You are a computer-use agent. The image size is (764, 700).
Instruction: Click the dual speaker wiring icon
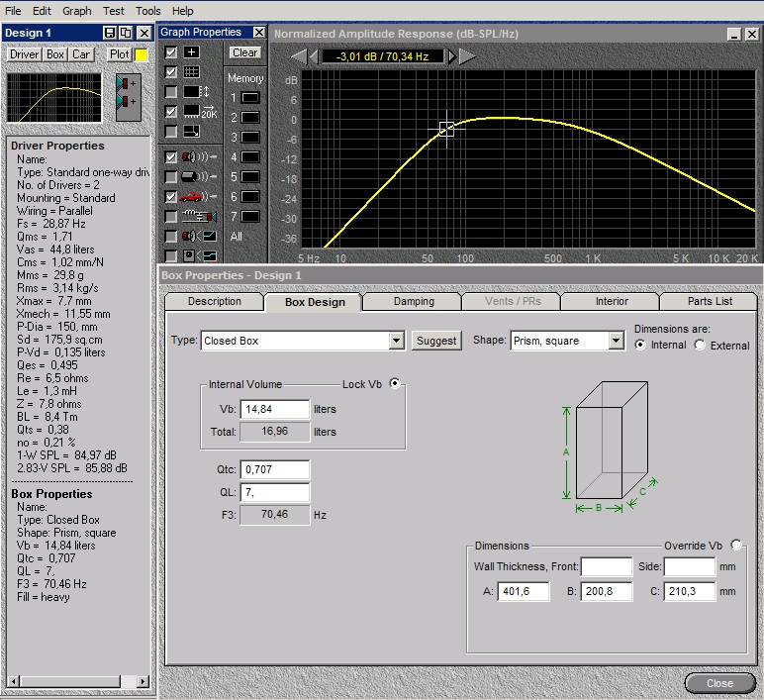pyautogui.click(x=128, y=93)
